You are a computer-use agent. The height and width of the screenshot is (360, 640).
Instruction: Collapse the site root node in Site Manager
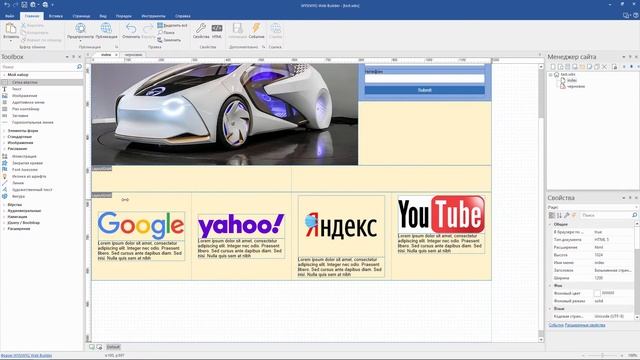coord(551,75)
